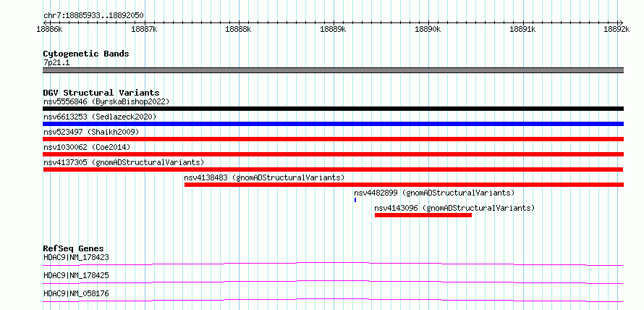Click the HDAC9 NM_058176 magenta transcript line

(333, 300)
